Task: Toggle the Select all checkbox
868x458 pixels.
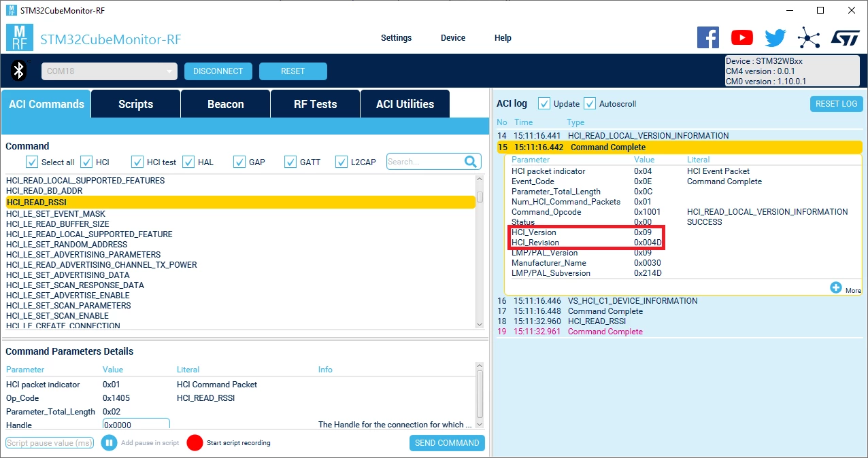Action: tap(32, 162)
